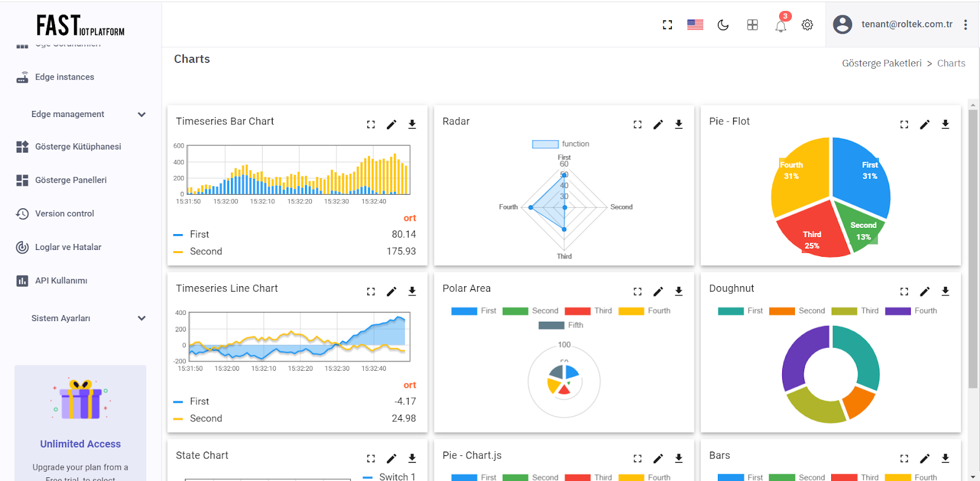
Task: Download the Polar Area widget
Action: (679, 292)
